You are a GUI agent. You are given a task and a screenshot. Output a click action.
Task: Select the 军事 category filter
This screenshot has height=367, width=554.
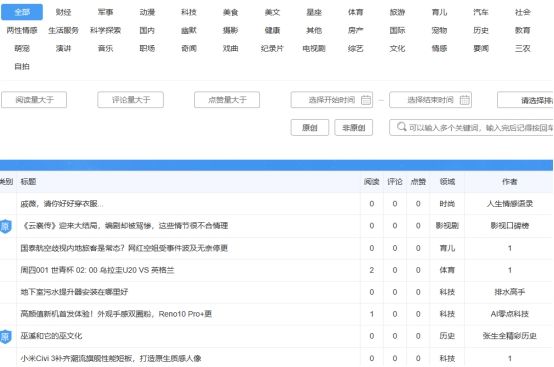pos(105,12)
